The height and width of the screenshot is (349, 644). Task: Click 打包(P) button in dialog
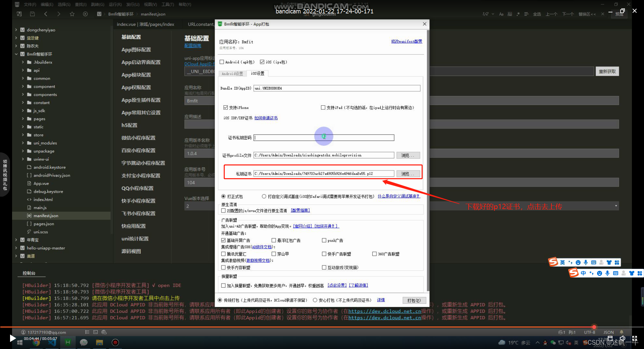pyautogui.click(x=414, y=300)
